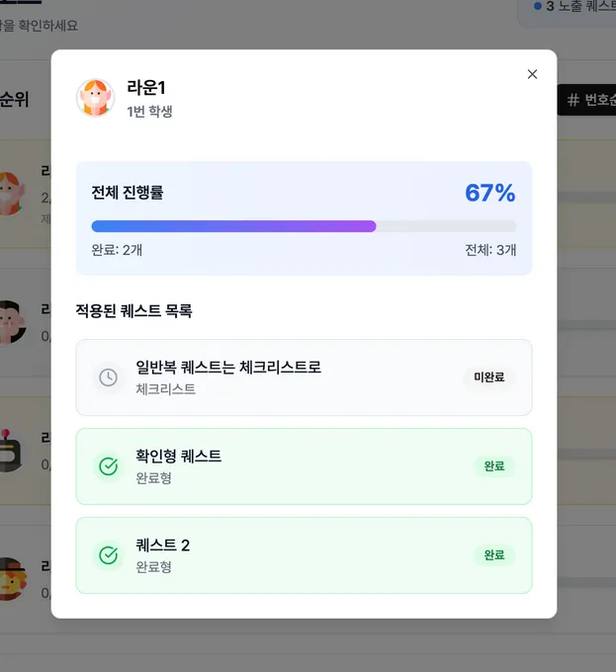Click the 적용된 퀘스트 목록 heading

(133, 311)
